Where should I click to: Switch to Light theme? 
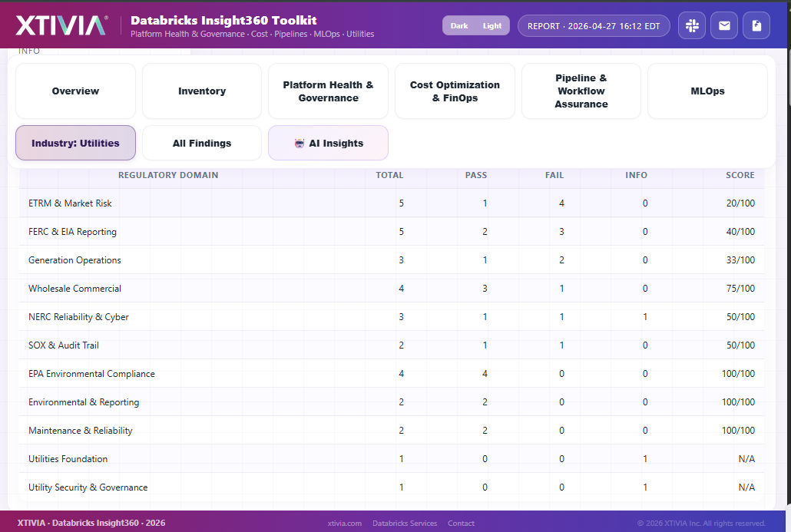pos(491,26)
